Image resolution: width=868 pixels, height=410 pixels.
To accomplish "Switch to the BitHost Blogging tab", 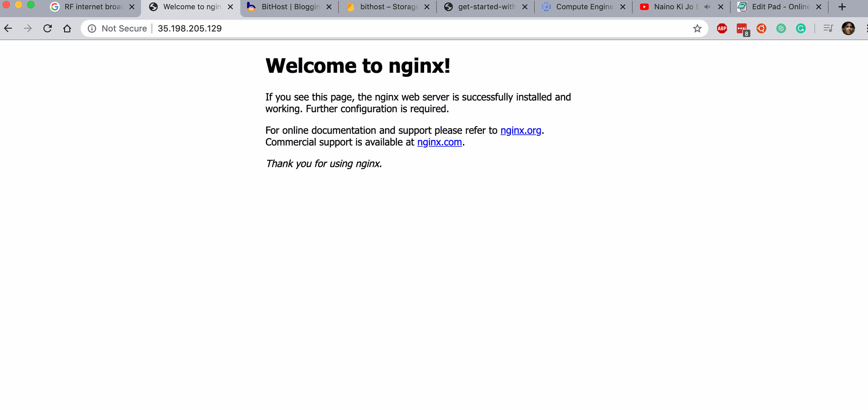I will [x=289, y=7].
